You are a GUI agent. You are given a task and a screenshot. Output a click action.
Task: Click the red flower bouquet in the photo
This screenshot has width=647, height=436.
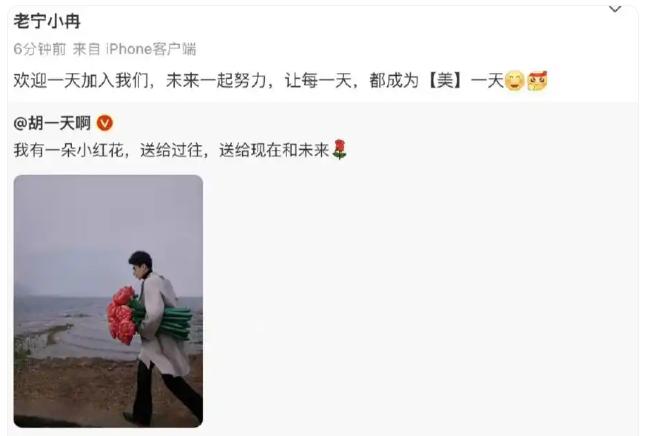(x=123, y=316)
